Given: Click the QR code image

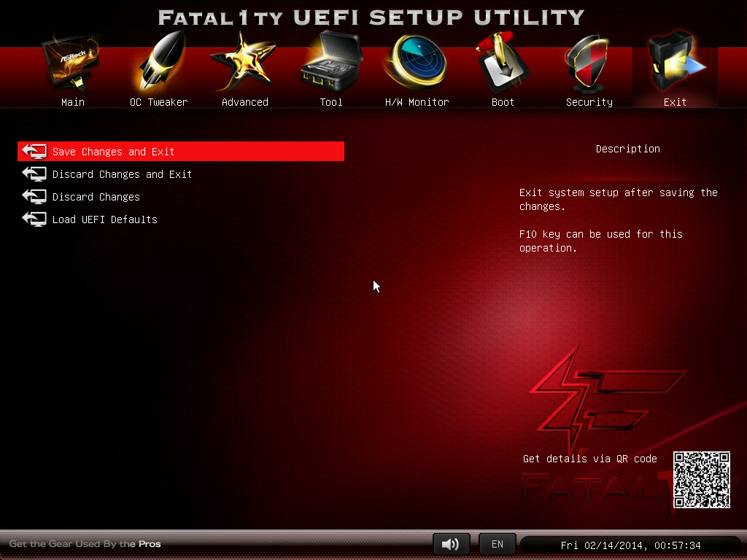Looking at the screenshot, I should 701,480.
